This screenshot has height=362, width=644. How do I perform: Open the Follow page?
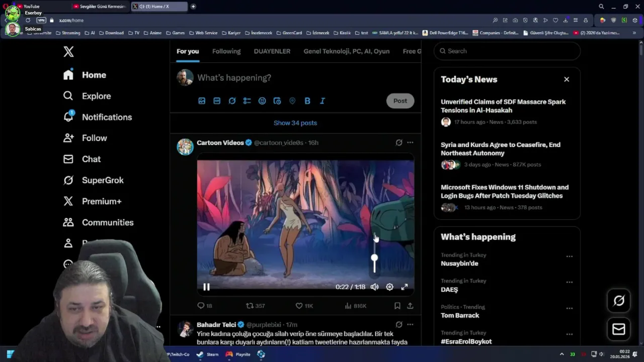click(85, 138)
